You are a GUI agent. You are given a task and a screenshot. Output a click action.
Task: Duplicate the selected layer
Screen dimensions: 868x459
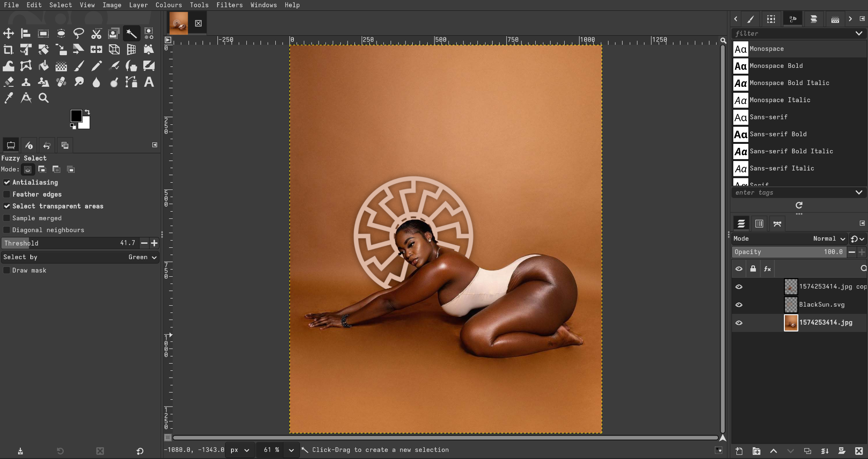807,451
